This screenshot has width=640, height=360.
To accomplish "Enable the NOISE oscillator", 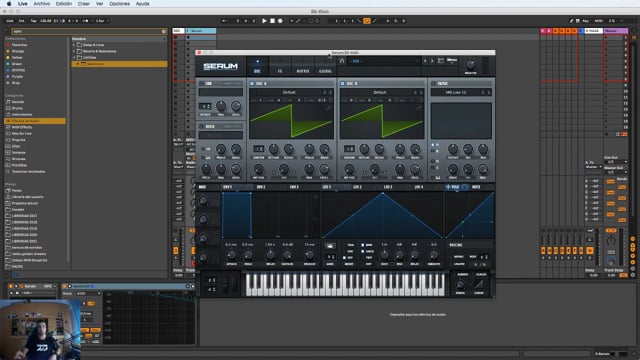I will 202,127.
